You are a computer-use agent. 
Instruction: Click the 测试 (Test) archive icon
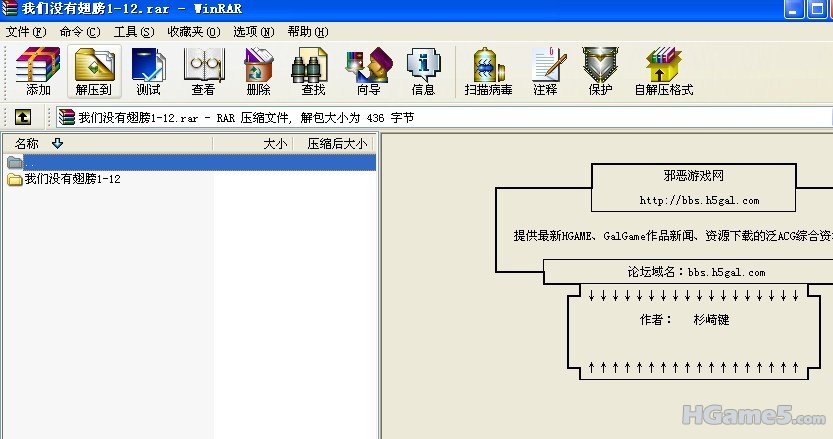[x=148, y=71]
